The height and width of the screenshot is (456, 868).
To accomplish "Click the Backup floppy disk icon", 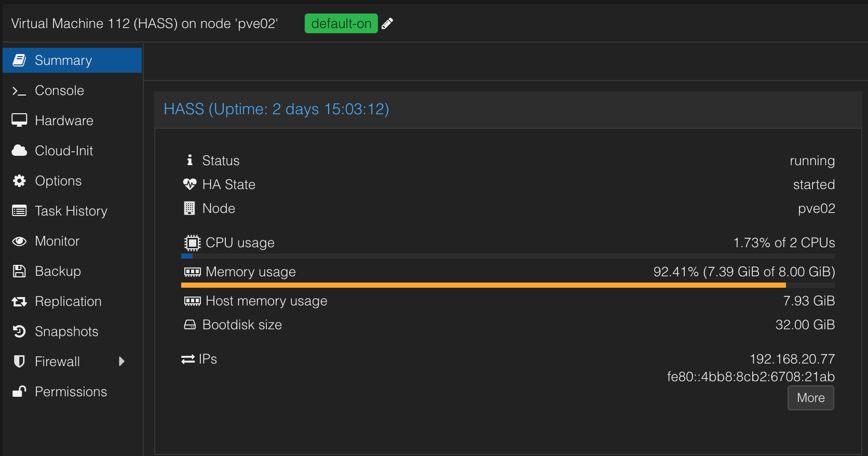I will click(19, 271).
